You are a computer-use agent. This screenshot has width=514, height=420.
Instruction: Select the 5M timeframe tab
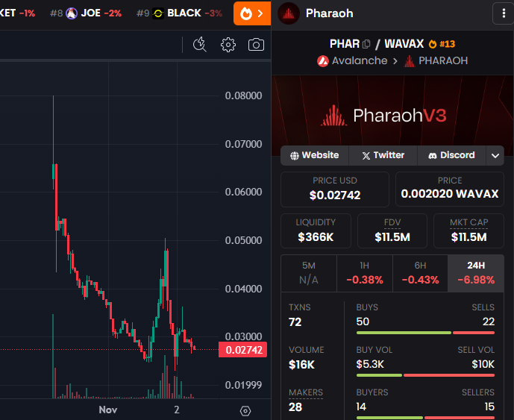309,273
